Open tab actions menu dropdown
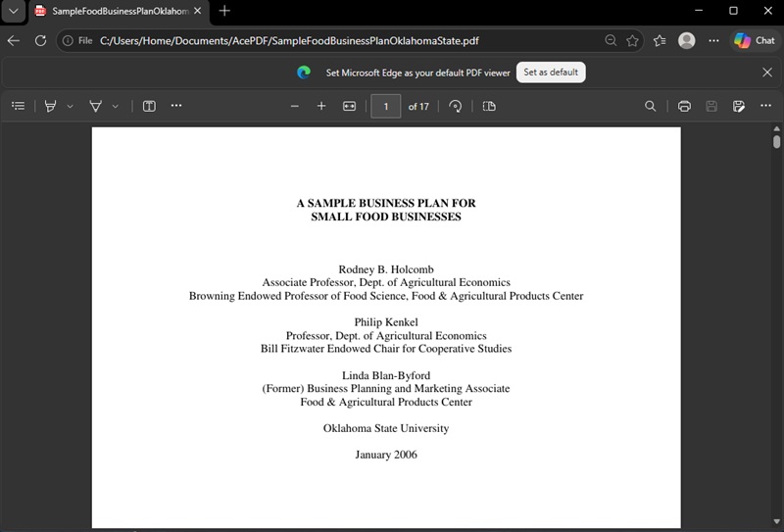The height and width of the screenshot is (532, 784). 14,11
